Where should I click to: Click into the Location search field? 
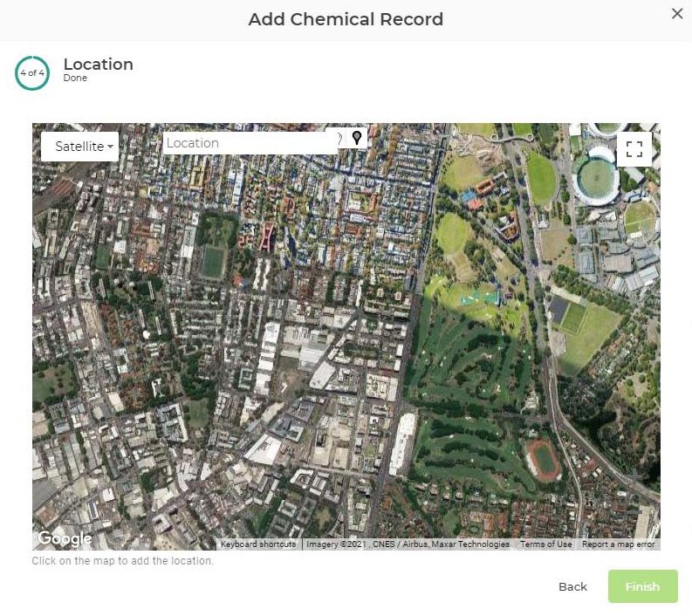tap(249, 143)
